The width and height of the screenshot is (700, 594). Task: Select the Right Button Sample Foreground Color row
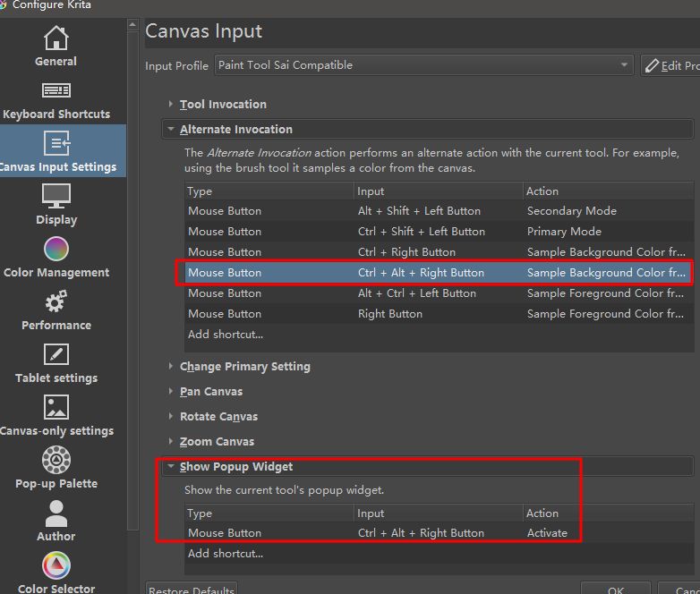tap(437, 314)
